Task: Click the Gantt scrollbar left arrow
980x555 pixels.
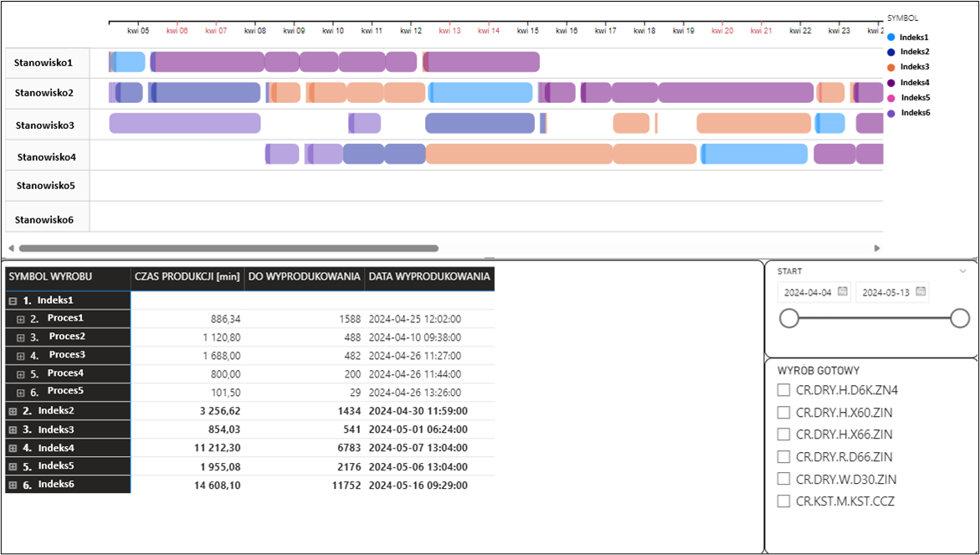Action: pos(11,249)
